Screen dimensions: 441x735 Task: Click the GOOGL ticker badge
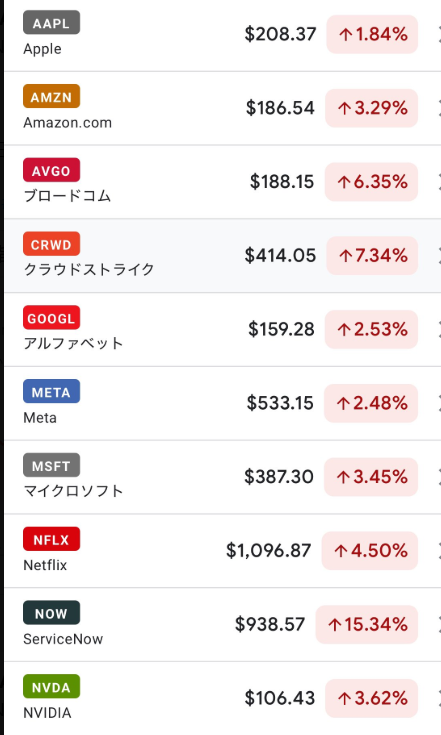[x=52, y=318]
